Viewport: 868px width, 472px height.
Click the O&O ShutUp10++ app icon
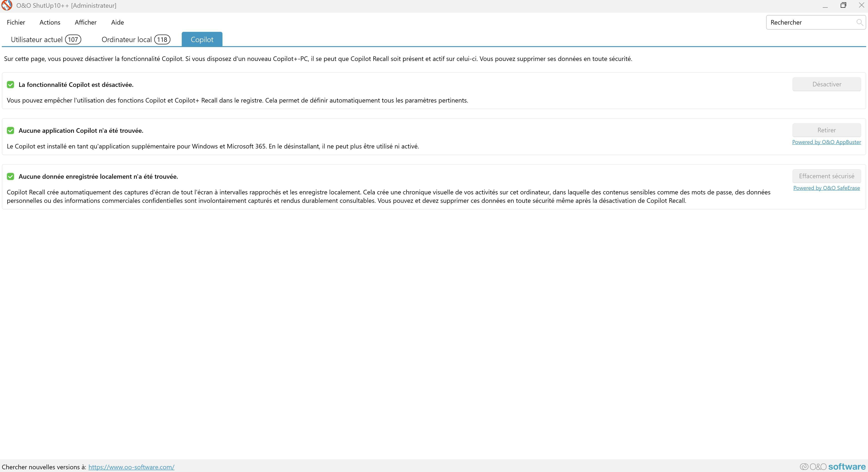(7, 5)
